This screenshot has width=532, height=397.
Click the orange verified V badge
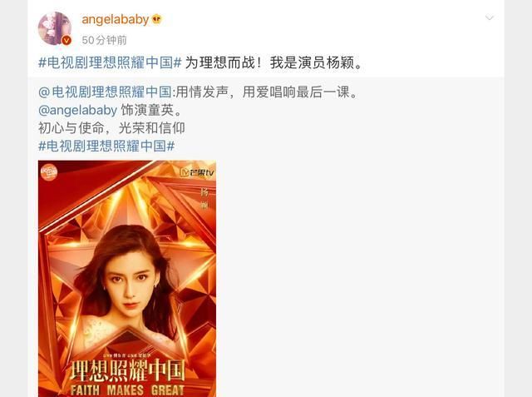66,41
